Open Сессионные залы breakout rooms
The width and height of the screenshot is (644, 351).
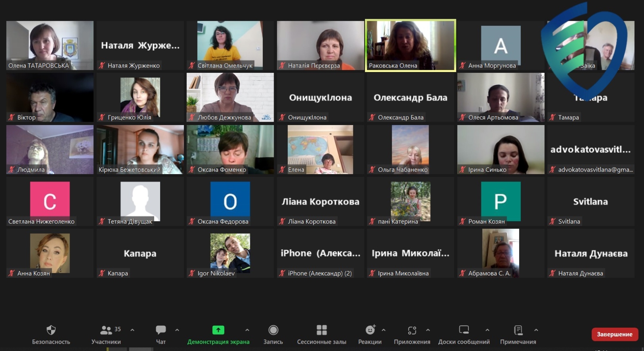pos(322,330)
